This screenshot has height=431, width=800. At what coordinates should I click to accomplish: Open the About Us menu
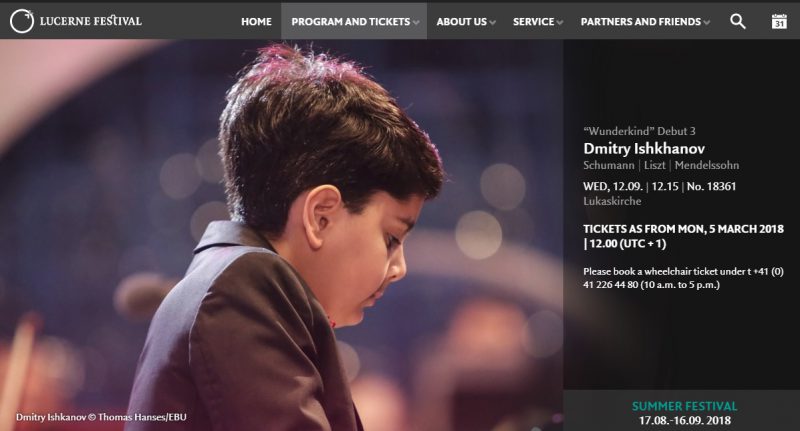click(x=461, y=21)
